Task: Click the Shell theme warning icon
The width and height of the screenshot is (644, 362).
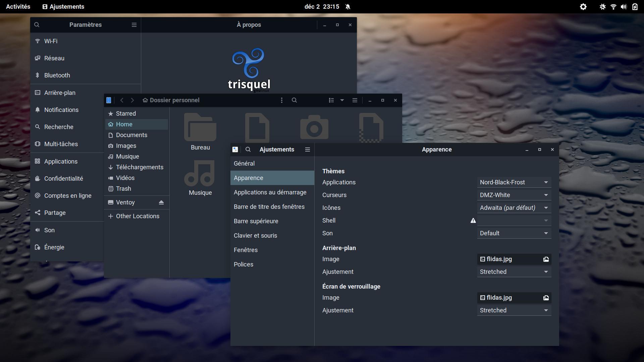Action: [x=473, y=221]
